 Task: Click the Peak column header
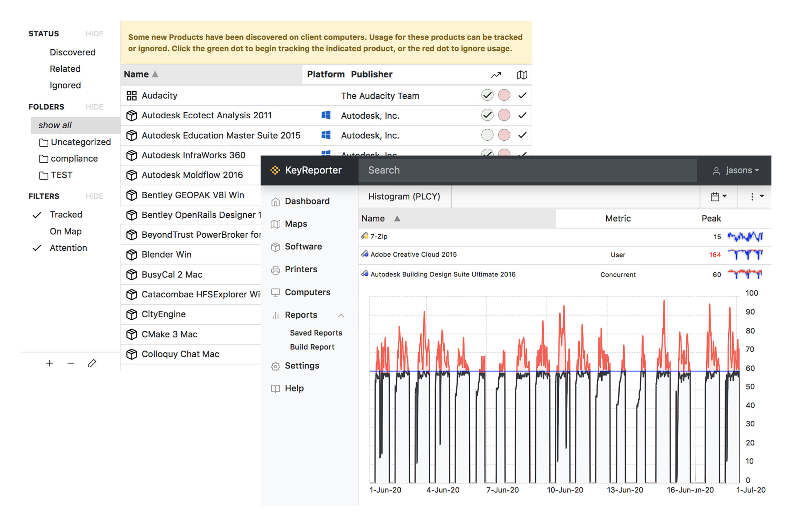711,218
